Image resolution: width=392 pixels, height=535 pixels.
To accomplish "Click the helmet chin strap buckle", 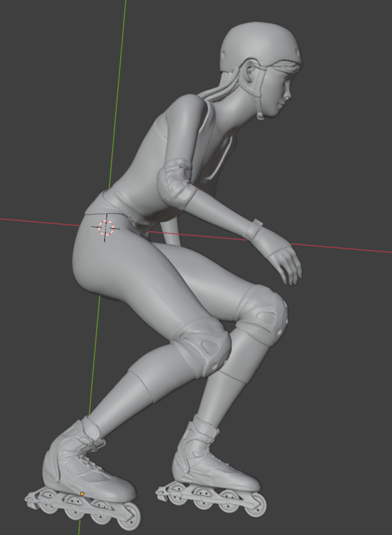I will click(x=260, y=117).
